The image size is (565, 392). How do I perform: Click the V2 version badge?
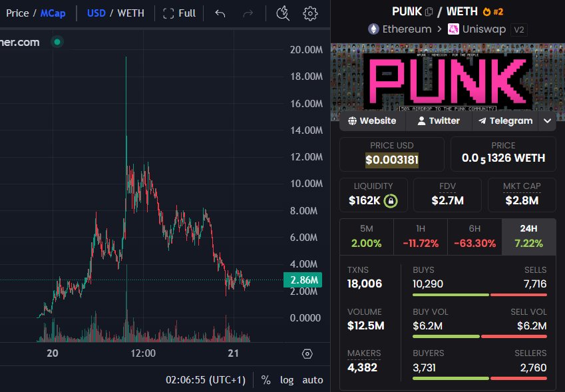[519, 29]
